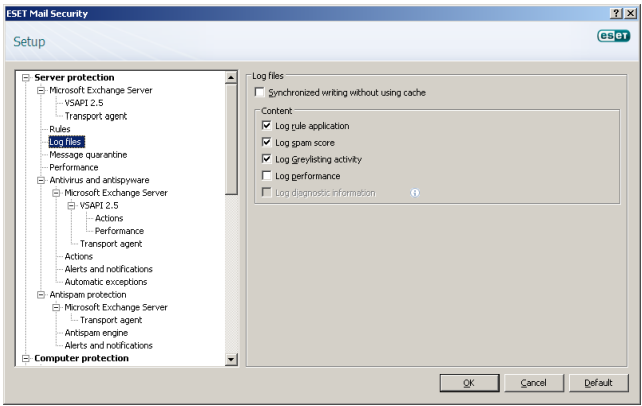642x406 pixels.
Task: Click the Cancel button
Action: [x=533, y=383]
